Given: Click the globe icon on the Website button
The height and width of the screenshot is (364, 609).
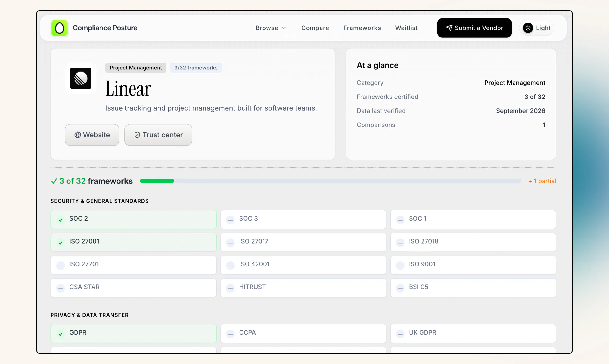Looking at the screenshot, I should [78, 135].
